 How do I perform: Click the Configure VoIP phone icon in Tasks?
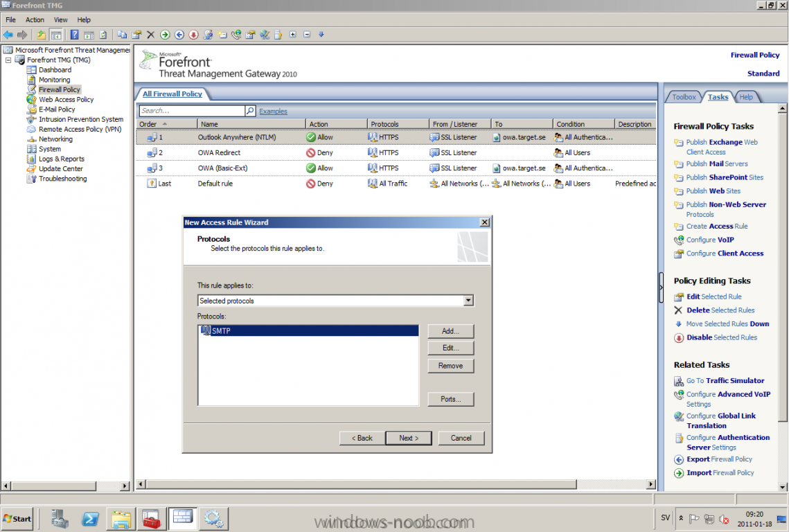(679, 240)
